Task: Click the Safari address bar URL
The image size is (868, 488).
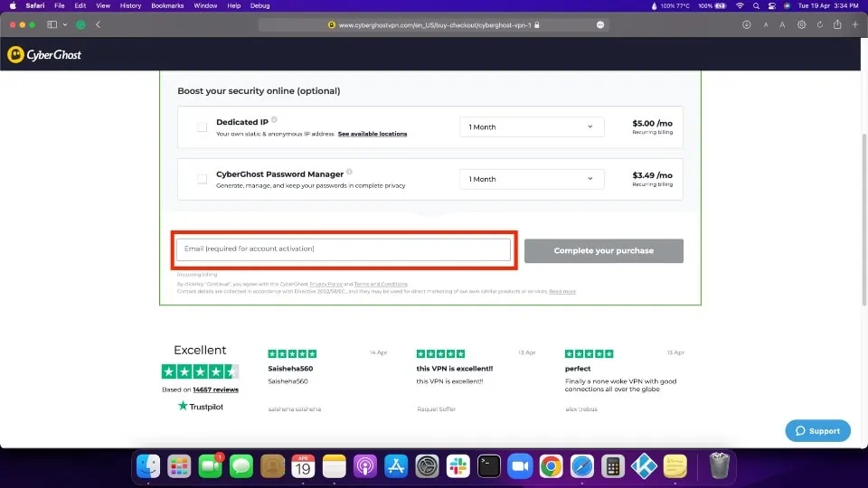Action: pyautogui.click(x=435, y=25)
